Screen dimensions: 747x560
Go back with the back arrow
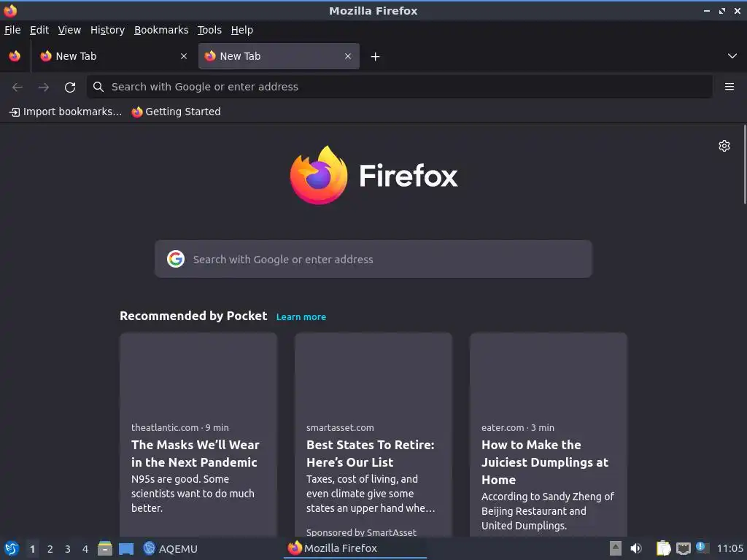click(x=18, y=87)
